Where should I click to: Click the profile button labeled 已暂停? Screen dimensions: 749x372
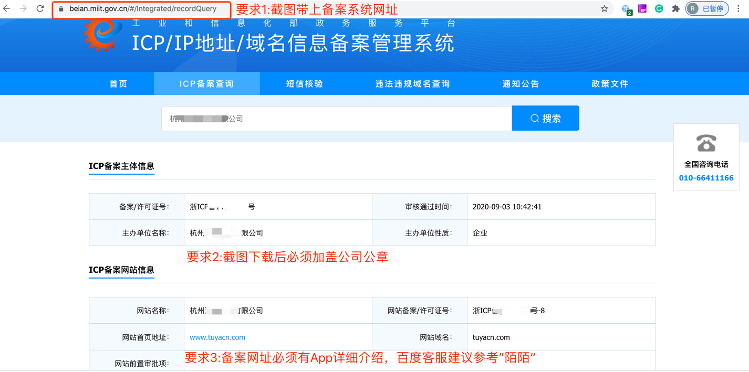pyautogui.click(x=707, y=9)
